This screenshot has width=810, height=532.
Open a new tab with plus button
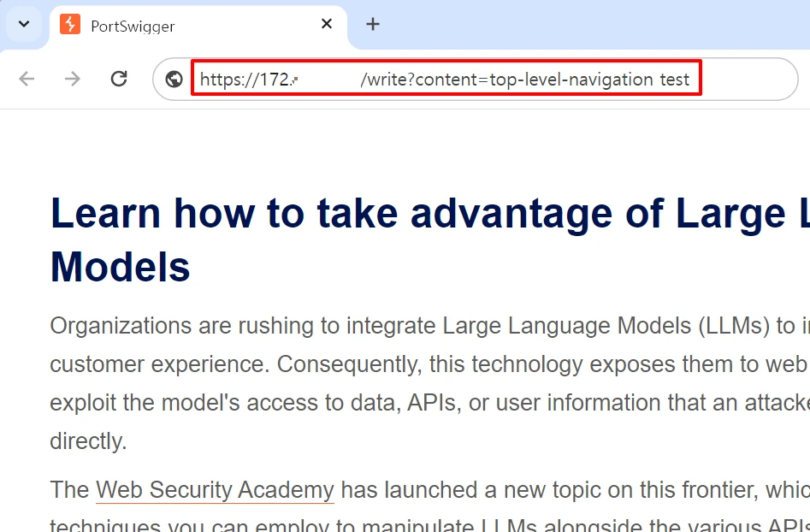tap(372, 24)
